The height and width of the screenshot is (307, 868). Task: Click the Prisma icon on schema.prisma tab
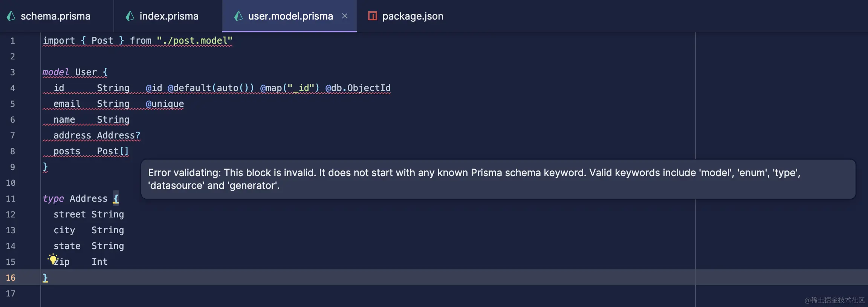click(x=11, y=16)
